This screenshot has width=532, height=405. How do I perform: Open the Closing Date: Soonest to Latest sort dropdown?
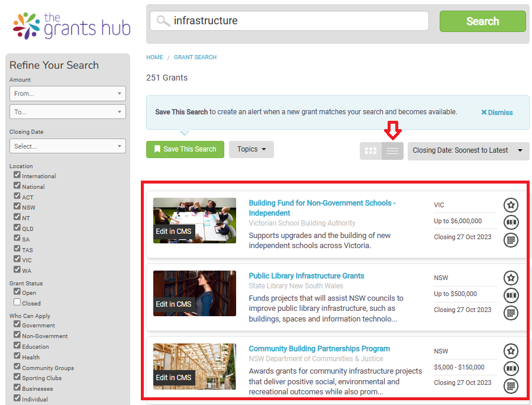pyautogui.click(x=467, y=150)
